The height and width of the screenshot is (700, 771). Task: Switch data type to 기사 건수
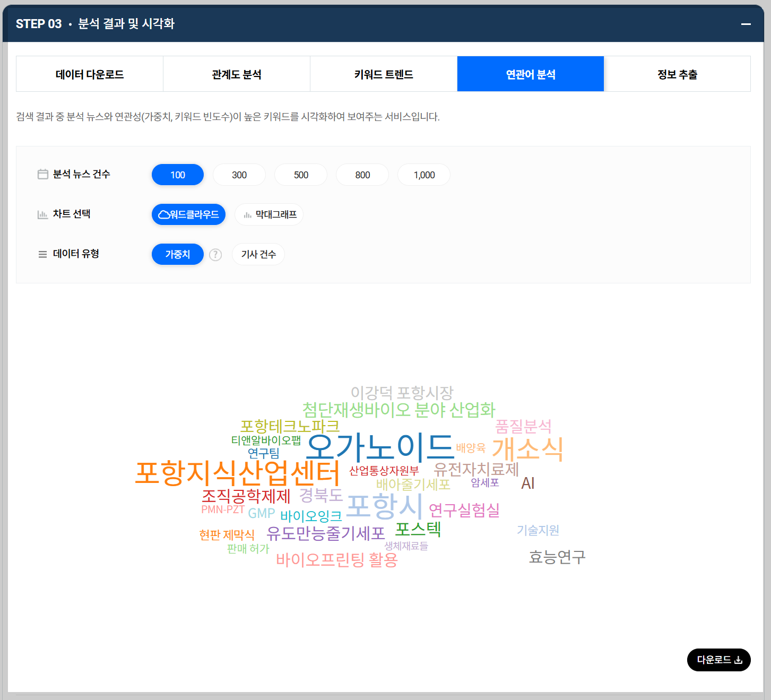click(x=258, y=254)
